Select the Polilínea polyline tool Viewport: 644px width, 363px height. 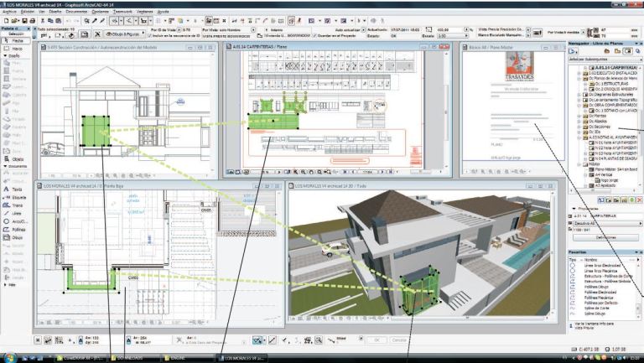tap(15, 230)
